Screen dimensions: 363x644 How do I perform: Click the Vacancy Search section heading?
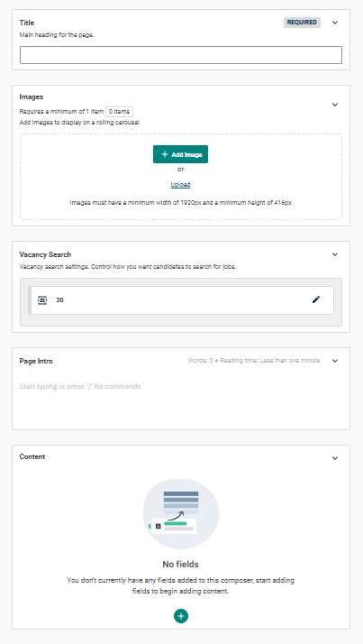click(45, 254)
